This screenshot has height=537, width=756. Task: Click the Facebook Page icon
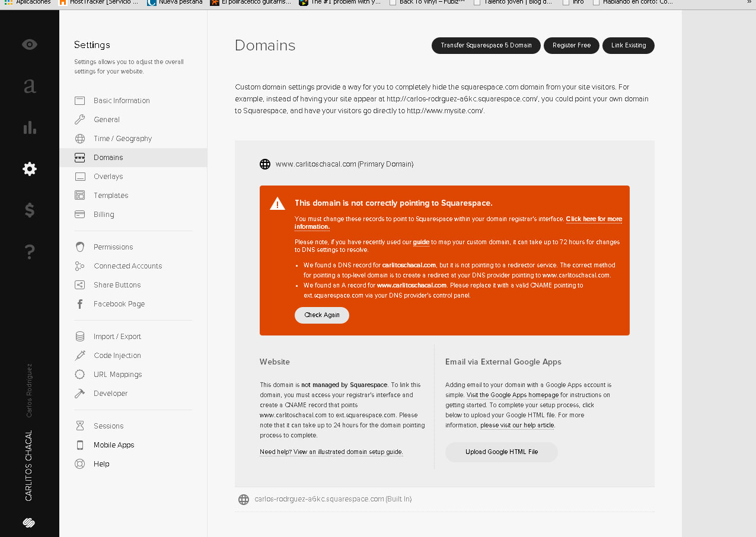point(80,304)
